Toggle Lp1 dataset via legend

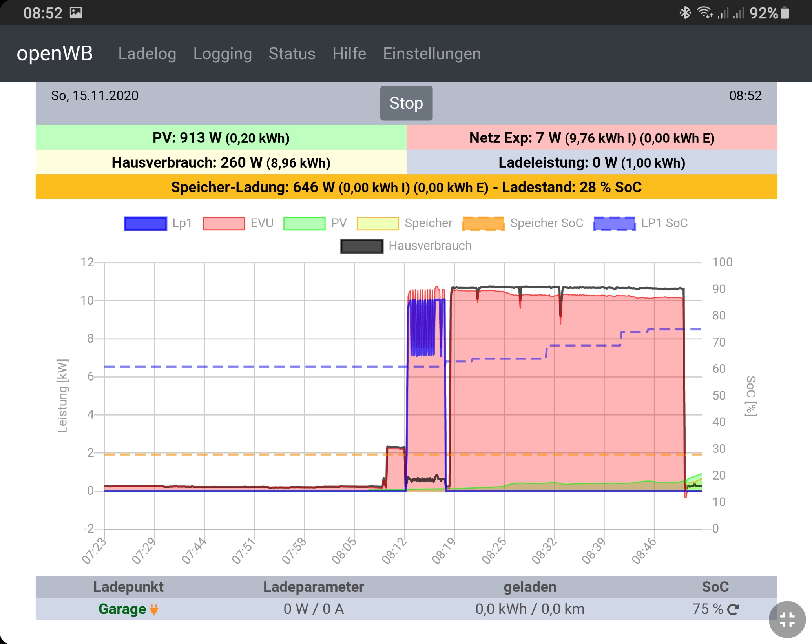pyautogui.click(x=146, y=223)
